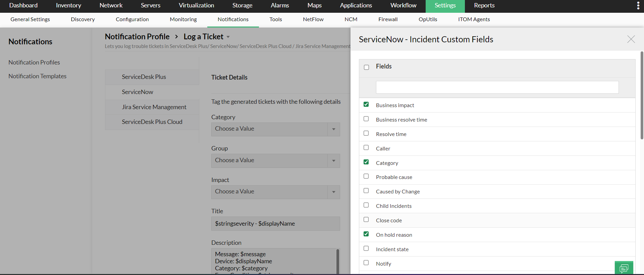This screenshot has width=644, height=275.
Task: Go to the Inventory menu
Action: (68, 5)
